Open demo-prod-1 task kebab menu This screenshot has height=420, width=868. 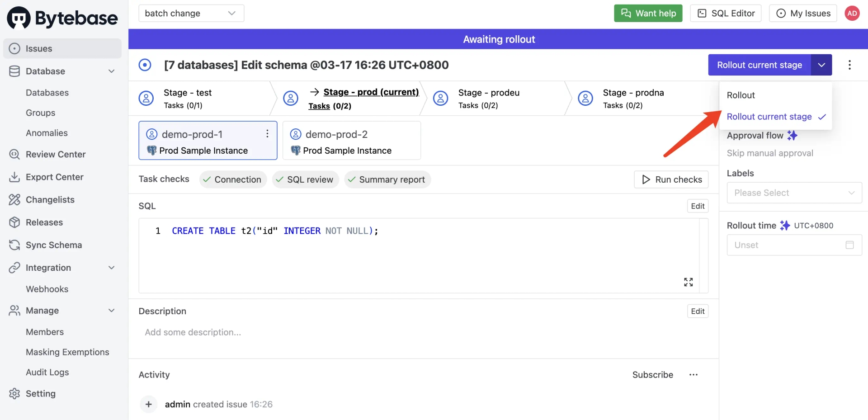click(267, 134)
